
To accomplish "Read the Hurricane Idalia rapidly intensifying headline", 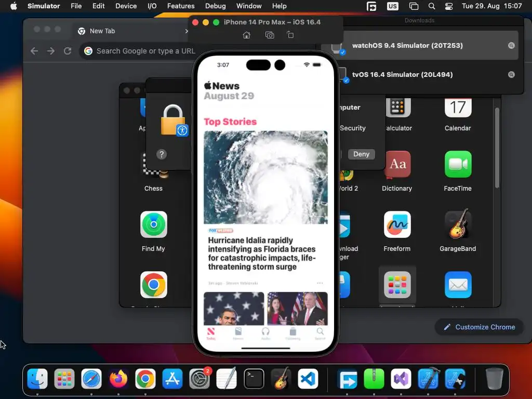I will (x=262, y=254).
